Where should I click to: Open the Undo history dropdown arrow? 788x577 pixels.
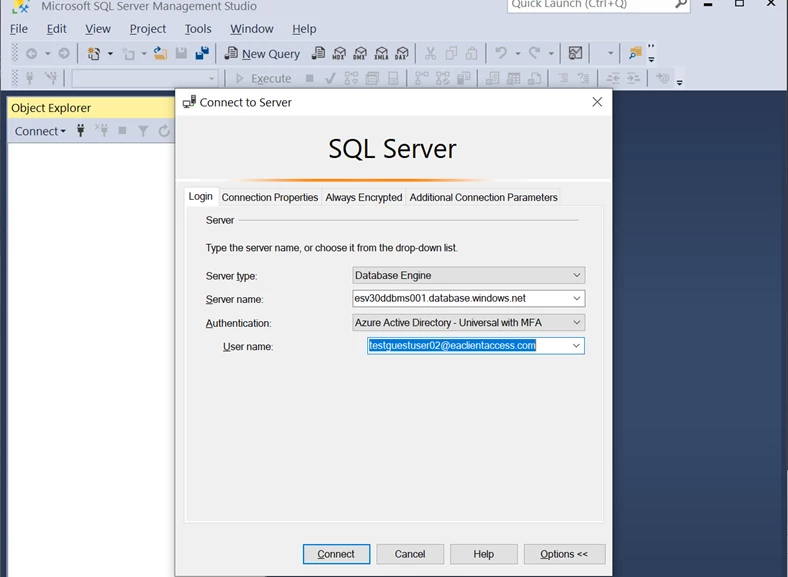(x=518, y=53)
